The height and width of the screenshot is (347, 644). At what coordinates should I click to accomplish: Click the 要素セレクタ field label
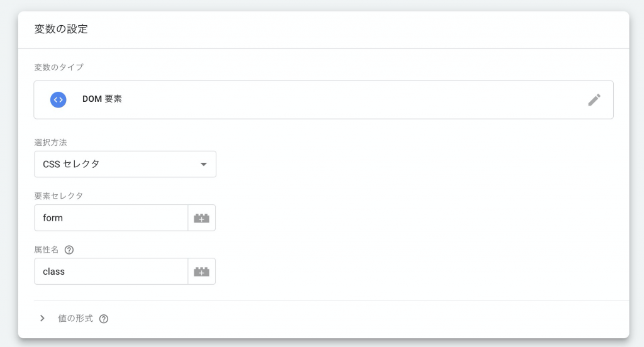pos(58,196)
